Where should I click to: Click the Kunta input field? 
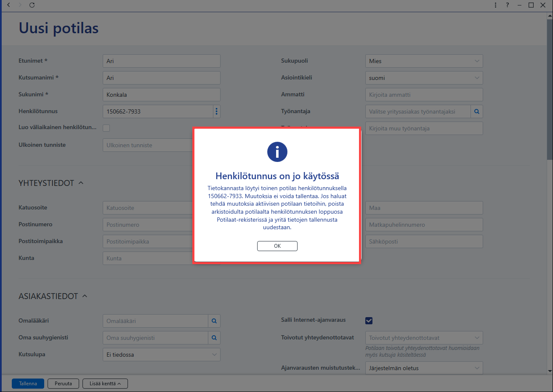pos(148,258)
